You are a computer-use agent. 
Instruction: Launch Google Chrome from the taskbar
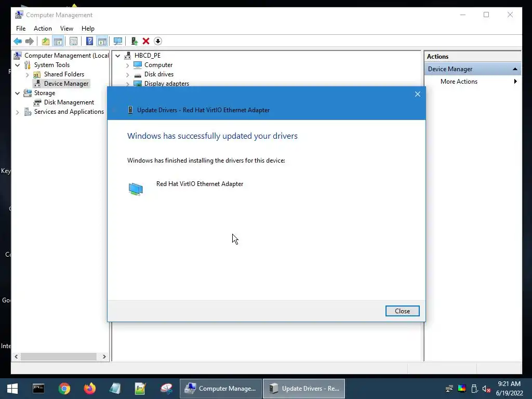point(64,389)
